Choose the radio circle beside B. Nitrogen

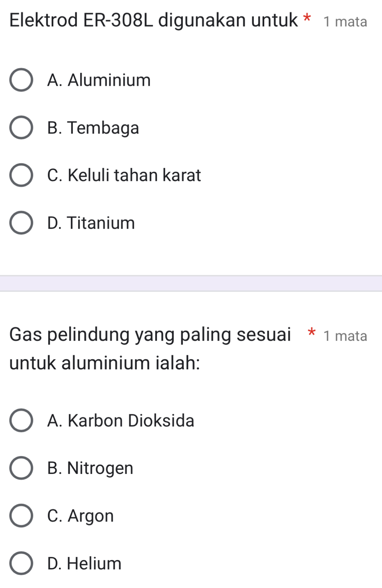pos(21,468)
